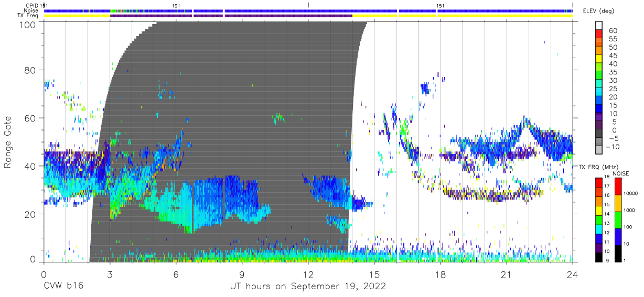Click the CPID value '191'
The width and height of the screenshot is (644, 297).
[x=176, y=5]
